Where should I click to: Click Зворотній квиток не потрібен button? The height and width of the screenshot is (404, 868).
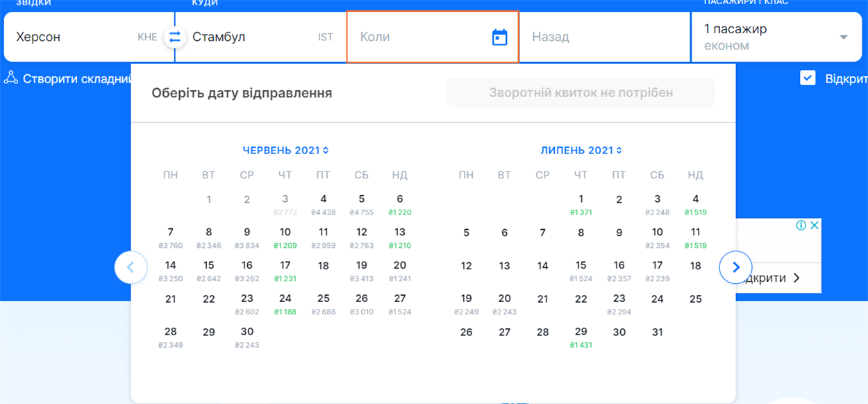click(581, 92)
